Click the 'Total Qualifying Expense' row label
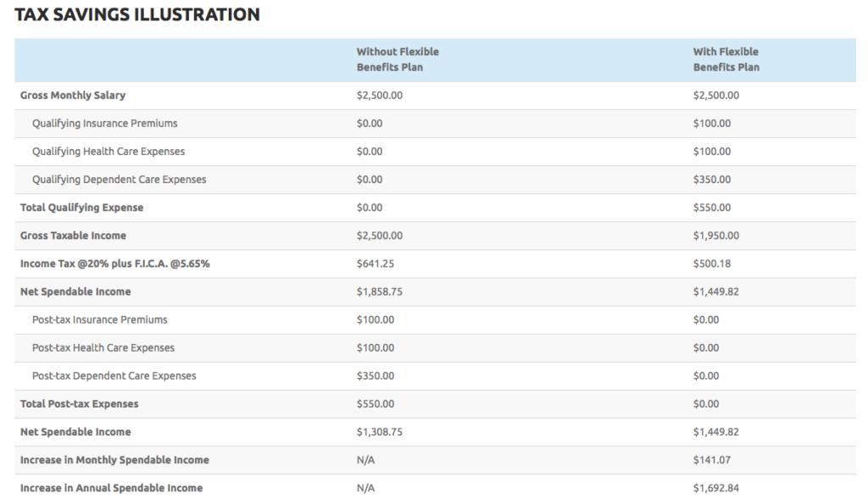Viewport: 868px width, 499px height. (82, 208)
